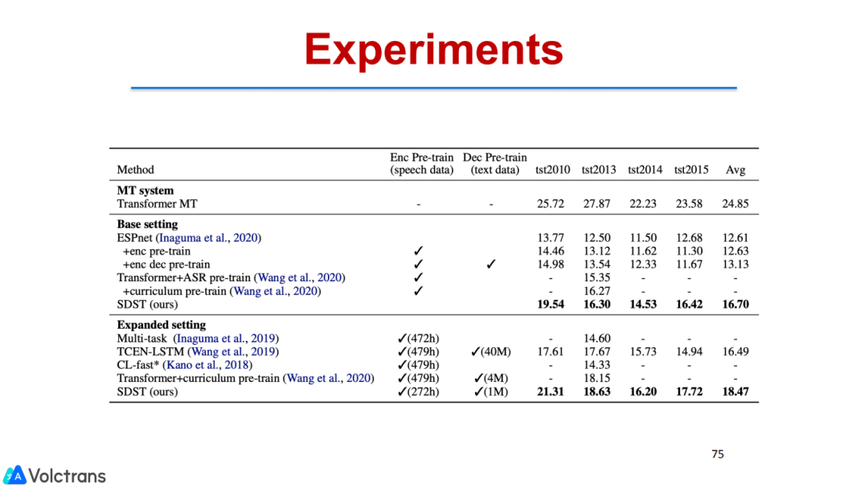Click the 13.77 tst2010 value for ESPnet
Screen dimensions: 868x488
(551, 238)
